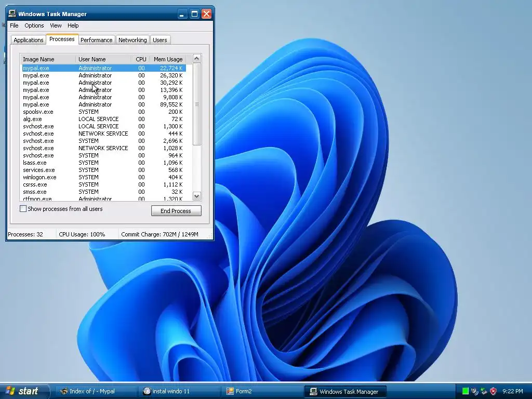Select the svchost.exe row using 964 K
532x399 pixels.
[104, 155]
